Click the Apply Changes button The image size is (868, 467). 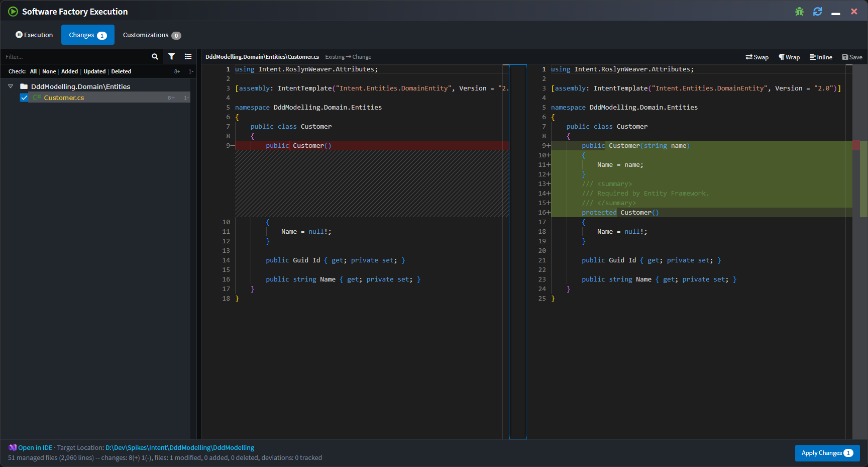click(x=827, y=453)
